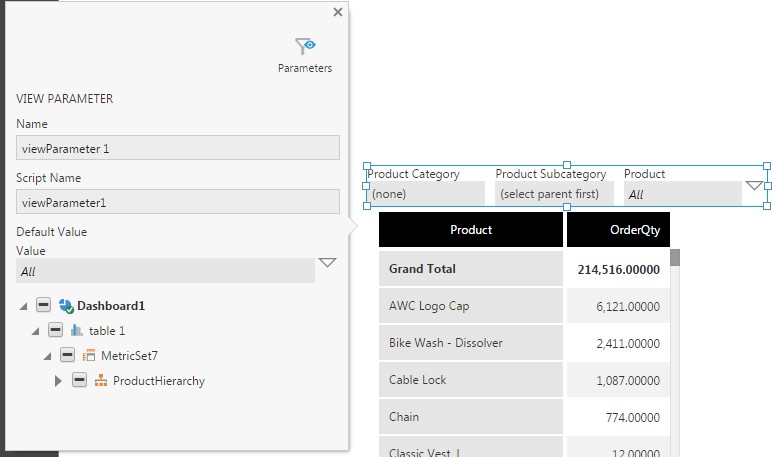The image size is (772, 457).
Task: Toggle the MetricSet7 checkbox
Action: [x=67, y=355]
